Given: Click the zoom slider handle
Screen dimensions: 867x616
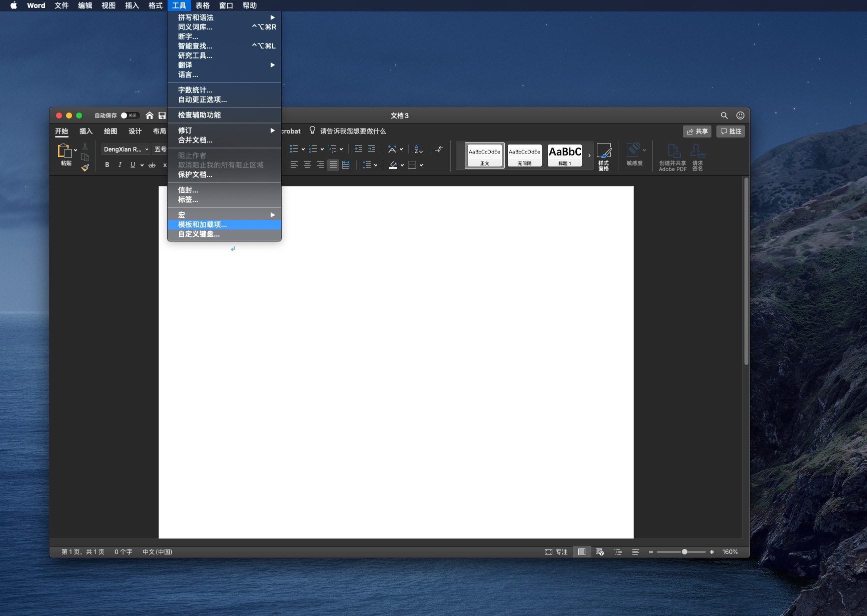Looking at the screenshot, I should tap(684, 552).
